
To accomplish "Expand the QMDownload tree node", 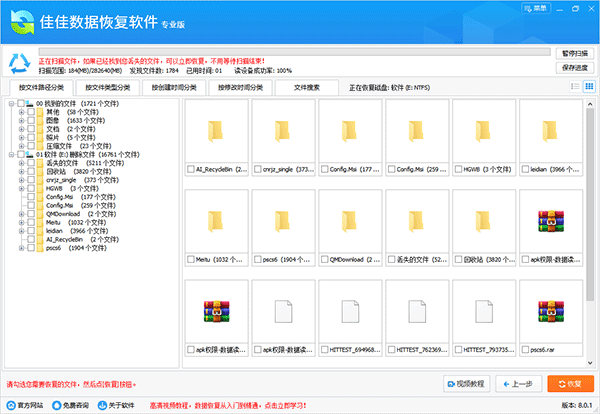I will [22, 214].
